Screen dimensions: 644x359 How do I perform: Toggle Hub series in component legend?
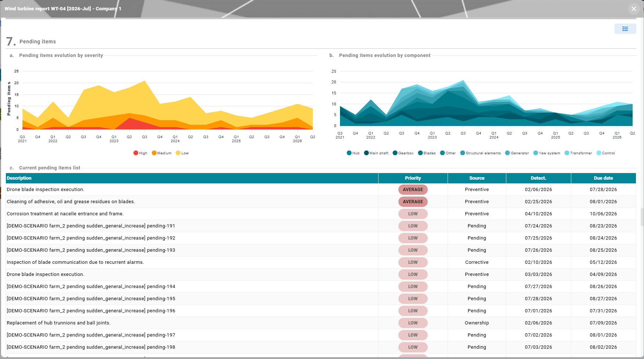(353, 153)
